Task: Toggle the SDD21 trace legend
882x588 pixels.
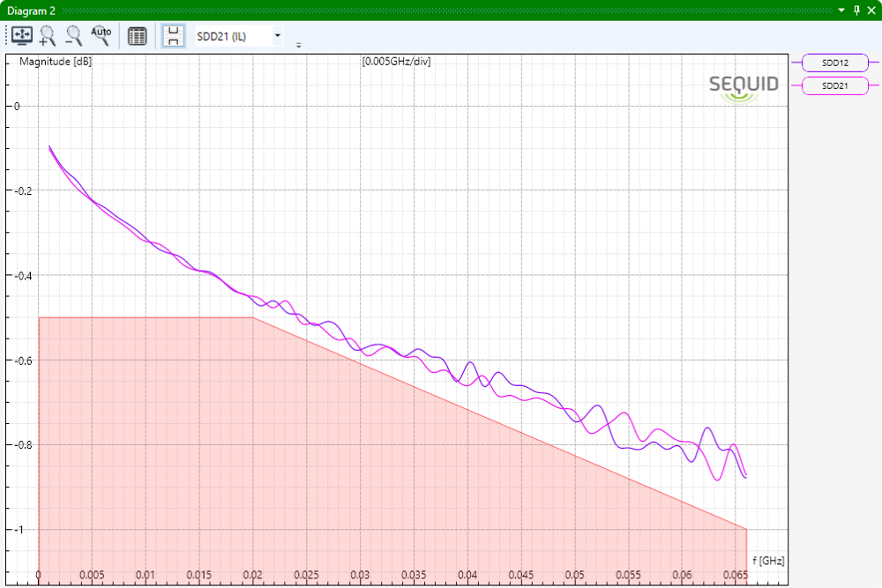Action: (834, 86)
